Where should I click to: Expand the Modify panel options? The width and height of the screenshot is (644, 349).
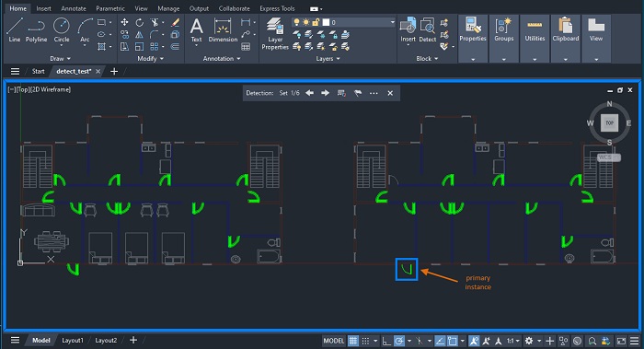click(150, 59)
